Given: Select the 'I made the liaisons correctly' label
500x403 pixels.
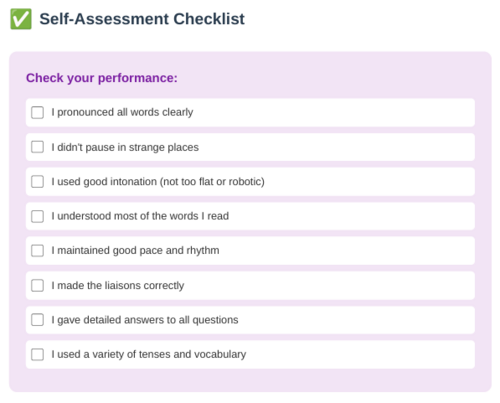Looking at the screenshot, I should [118, 285].
